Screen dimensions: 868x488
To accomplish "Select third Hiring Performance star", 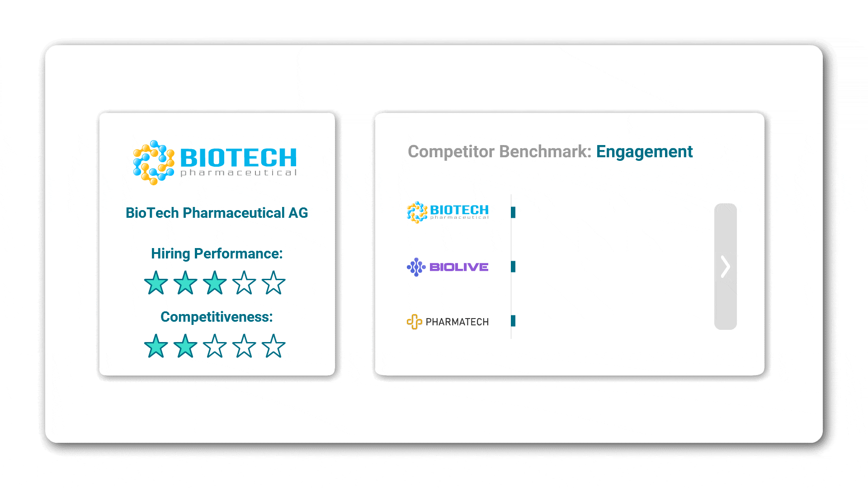I will click(x=215, y=283).
